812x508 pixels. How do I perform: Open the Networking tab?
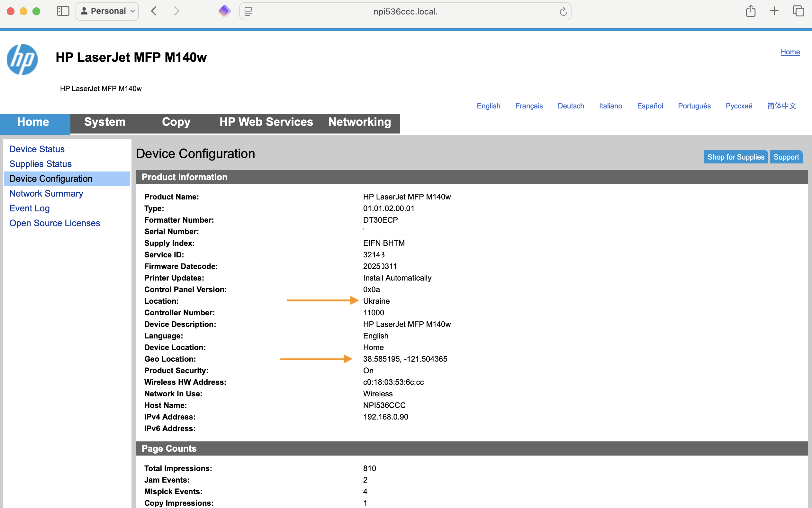coord(359,122)
